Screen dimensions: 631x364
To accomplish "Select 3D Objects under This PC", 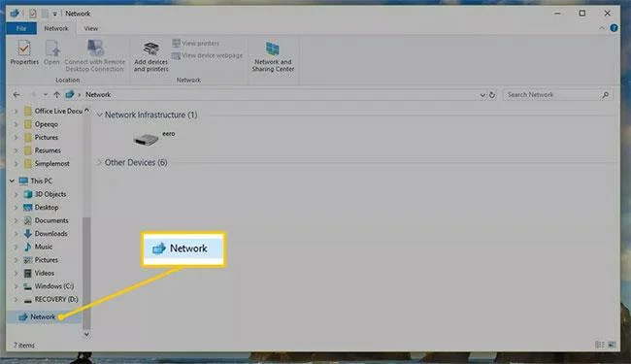I will (x=45, y=194).
